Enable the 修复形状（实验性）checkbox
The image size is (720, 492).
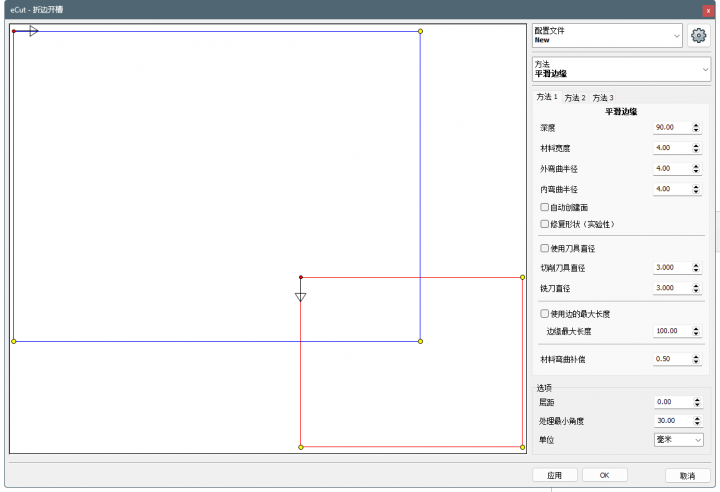tap(545, 224)
